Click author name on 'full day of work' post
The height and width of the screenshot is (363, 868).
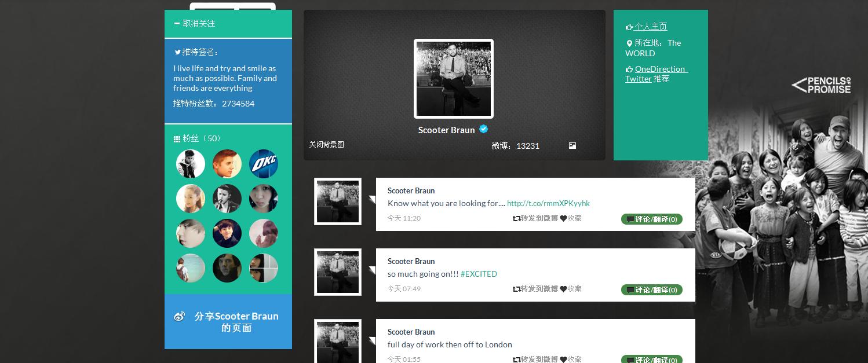(411, 332)
